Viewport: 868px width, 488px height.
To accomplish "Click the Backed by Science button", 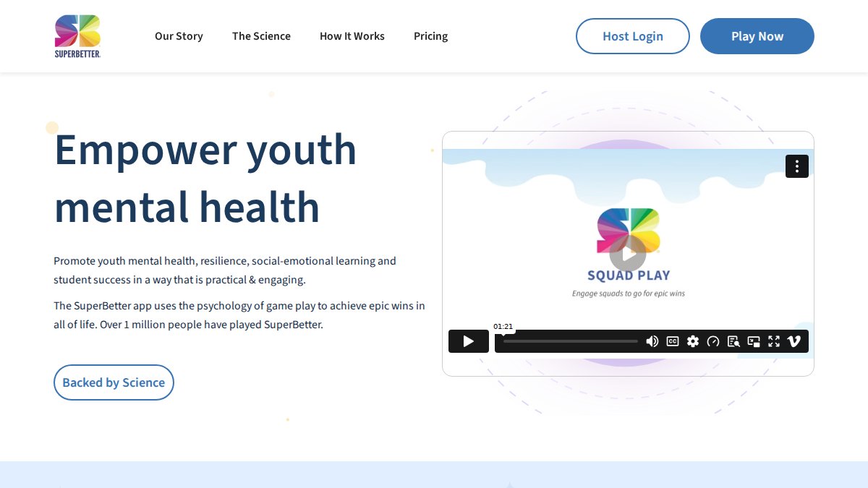I will [114, 382].
